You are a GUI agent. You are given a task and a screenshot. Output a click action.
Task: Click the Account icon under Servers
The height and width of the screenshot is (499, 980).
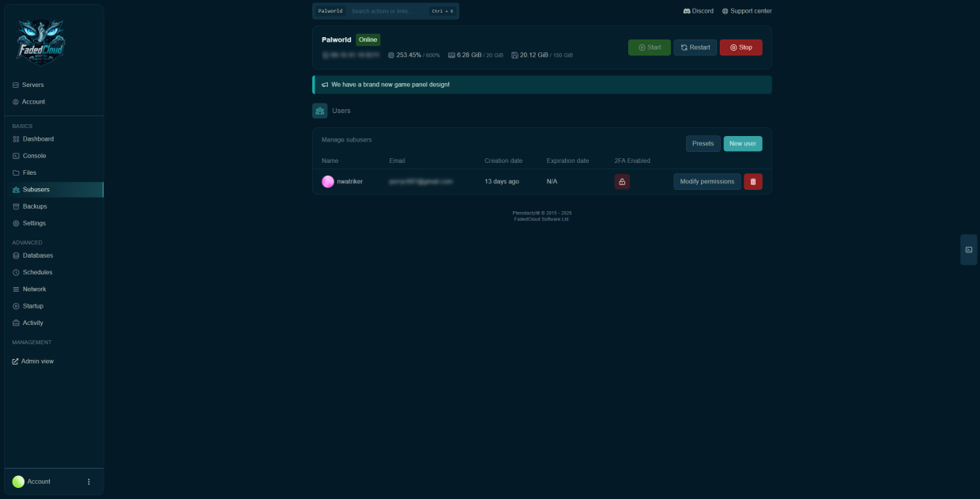[16, 102]
